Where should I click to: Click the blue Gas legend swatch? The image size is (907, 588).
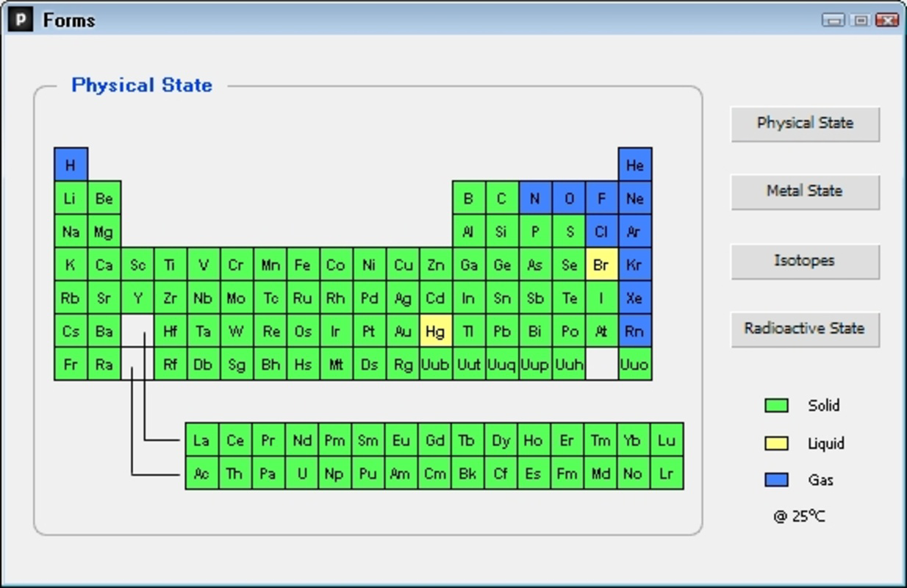click(x=776, y=480)
